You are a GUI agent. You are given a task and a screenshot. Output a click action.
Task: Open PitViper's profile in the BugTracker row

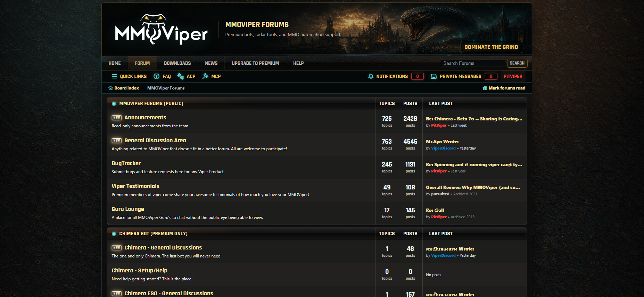pos(439,171)
